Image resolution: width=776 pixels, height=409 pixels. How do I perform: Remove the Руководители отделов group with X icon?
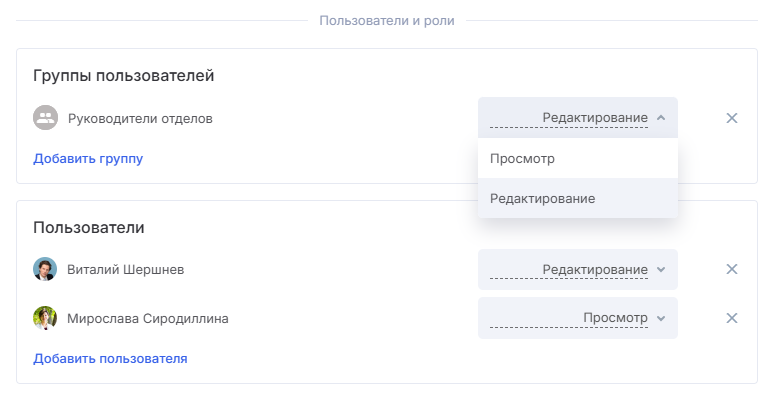(x=731, y=118)
